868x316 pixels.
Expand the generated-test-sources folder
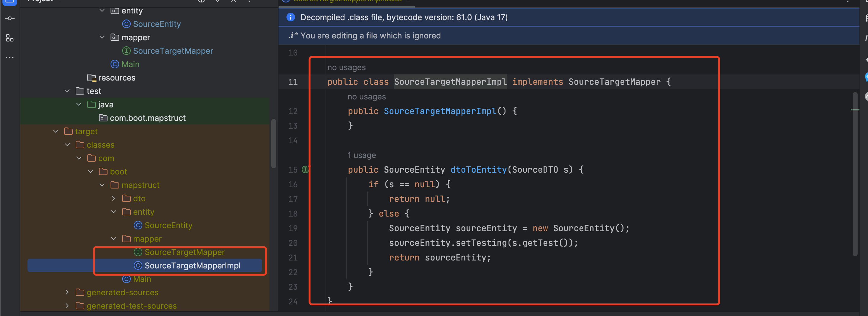click(67, 306)
